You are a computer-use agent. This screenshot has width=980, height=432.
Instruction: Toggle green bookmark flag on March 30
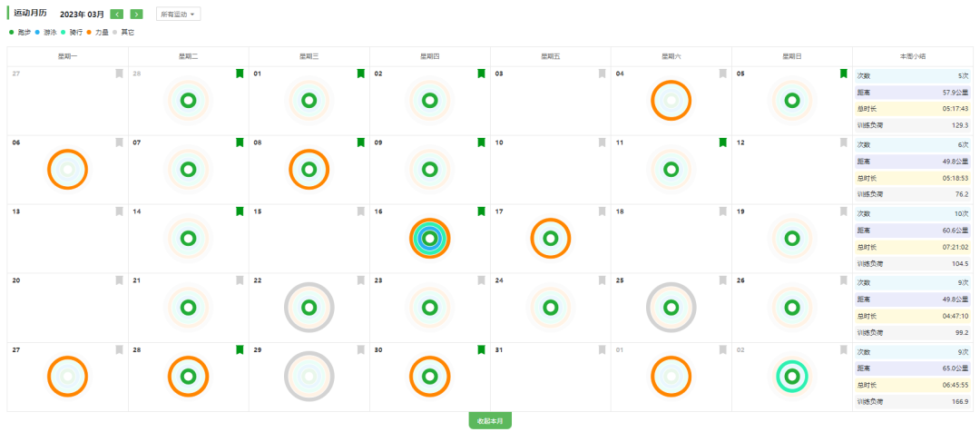[x=481, y=349]
